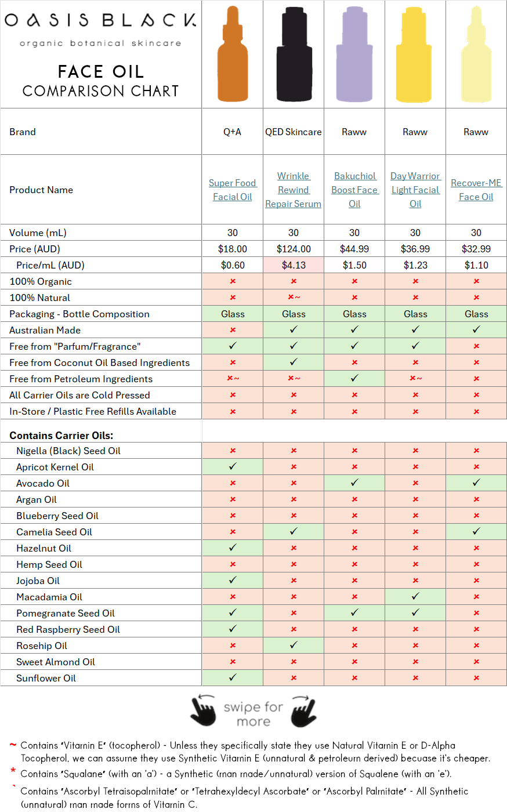This screenshot has height=812, width=507.
Task: Click the purple Raww Bakuchiol bottle image
Action: click(x=354, y=54)
